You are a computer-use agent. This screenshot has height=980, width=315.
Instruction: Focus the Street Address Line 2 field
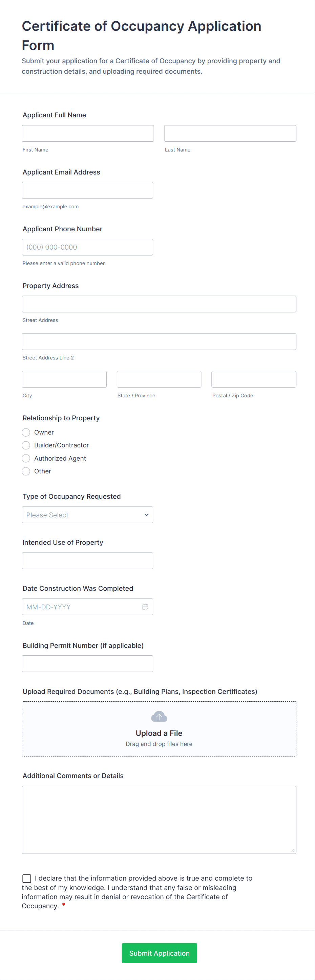point(159,342)
